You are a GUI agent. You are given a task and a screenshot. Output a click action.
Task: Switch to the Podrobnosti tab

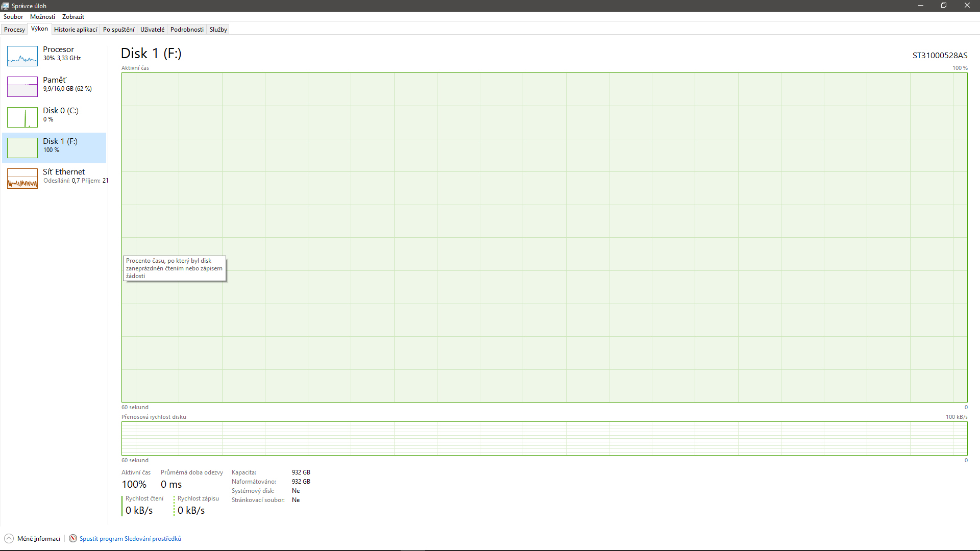tap(187, 30)
